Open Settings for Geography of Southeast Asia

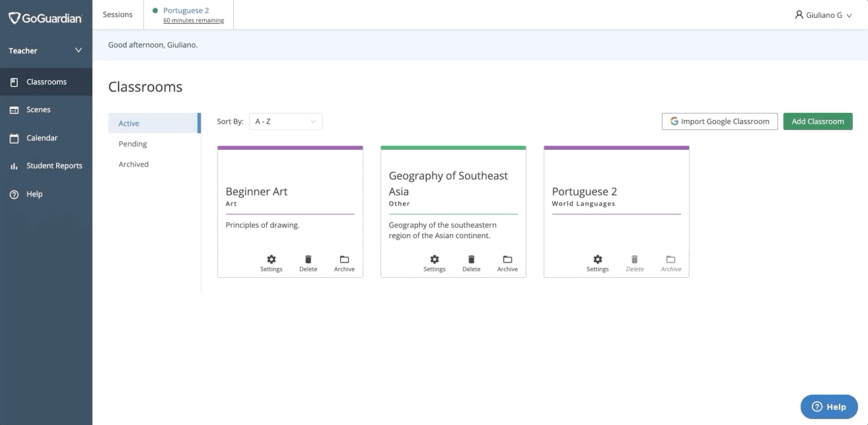[x=435, y=263]
